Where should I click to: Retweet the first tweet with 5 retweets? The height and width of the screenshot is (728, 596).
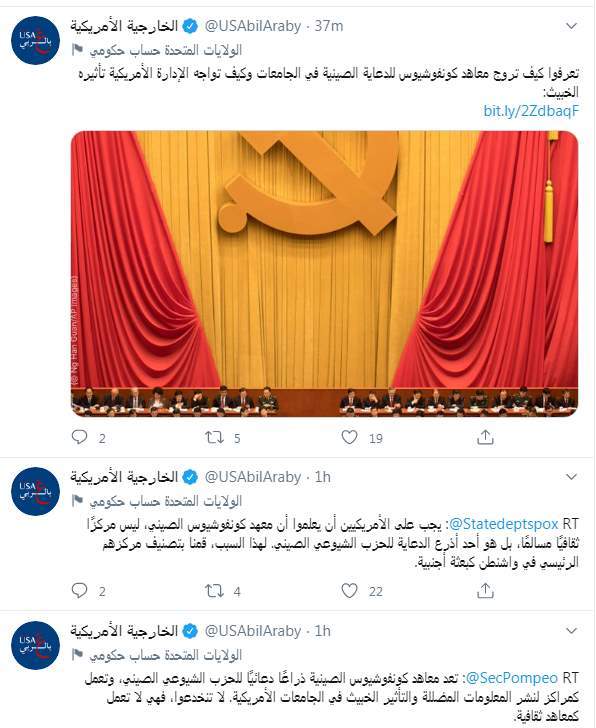tap(215, 437)
